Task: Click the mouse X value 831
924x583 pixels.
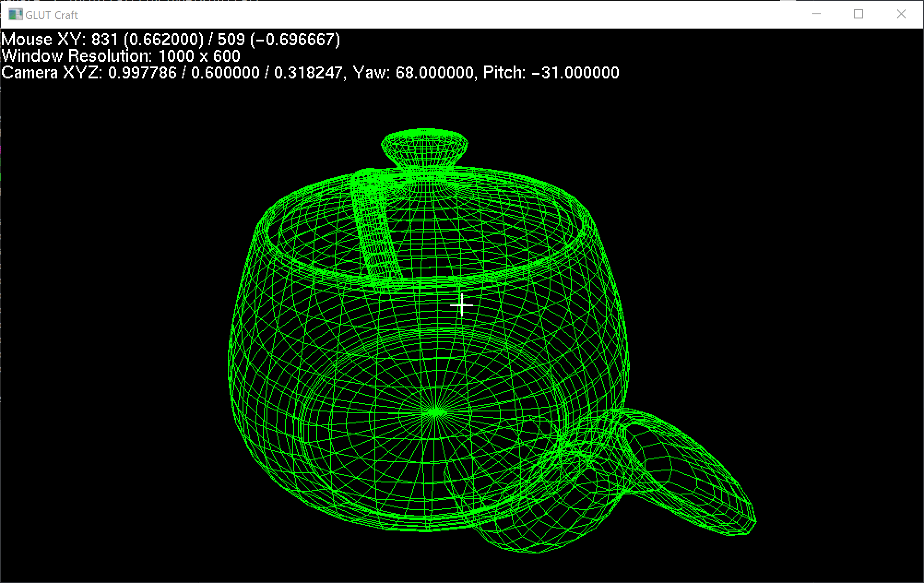Action: pos(105,40)
